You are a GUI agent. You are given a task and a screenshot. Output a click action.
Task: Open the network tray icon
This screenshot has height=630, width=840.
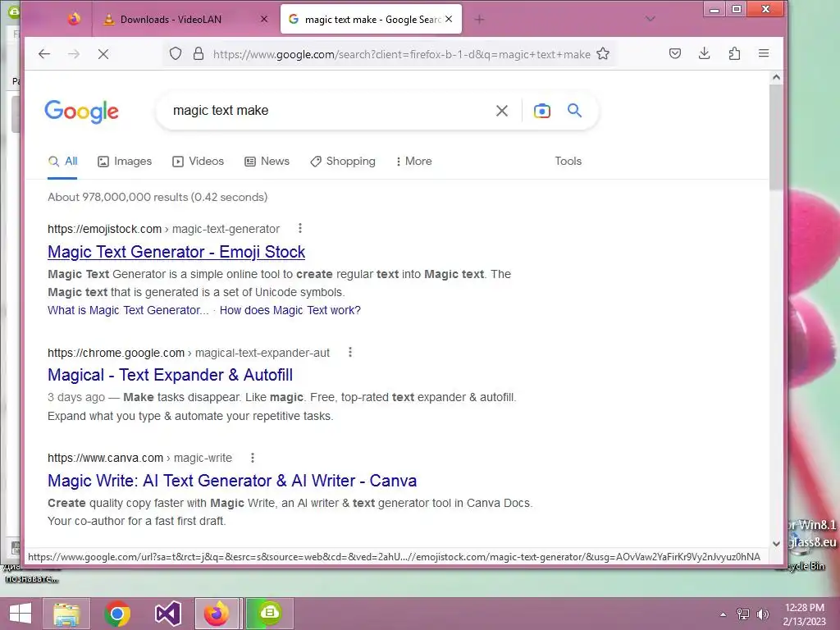(x=743, y=614)
